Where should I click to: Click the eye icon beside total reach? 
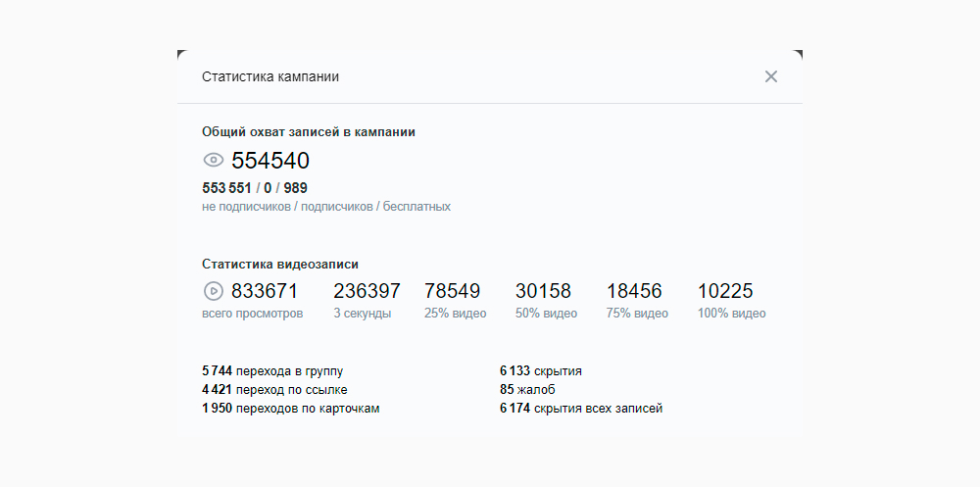[214, 160]
